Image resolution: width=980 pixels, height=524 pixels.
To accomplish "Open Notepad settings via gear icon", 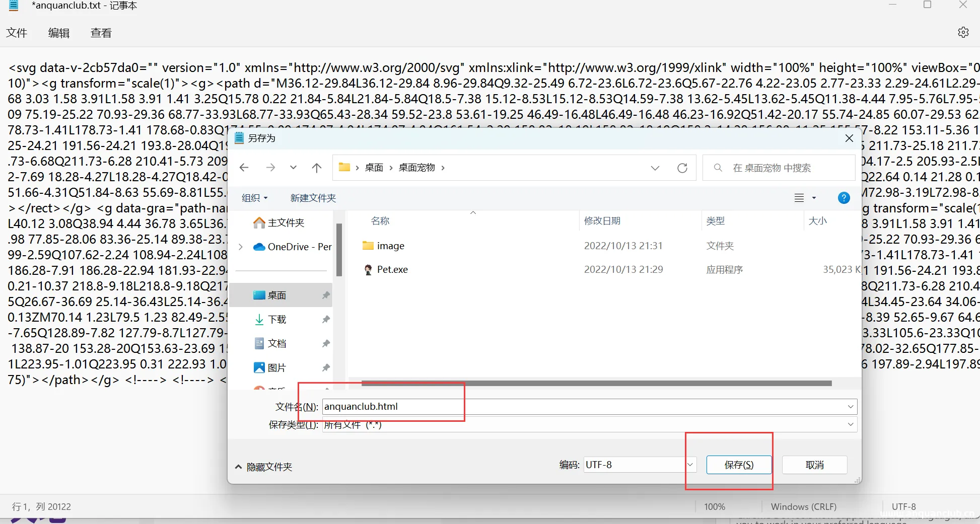I will pos(963,32).
